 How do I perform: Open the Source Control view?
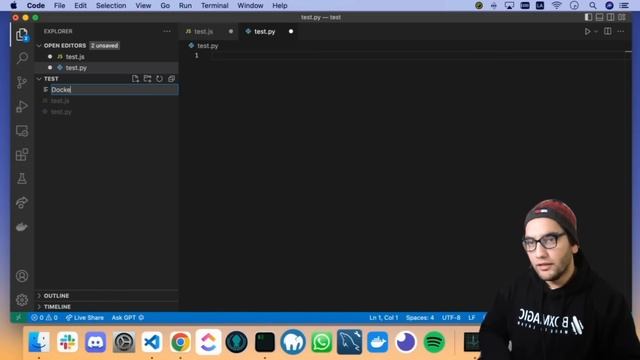click(x=22, y=82)
